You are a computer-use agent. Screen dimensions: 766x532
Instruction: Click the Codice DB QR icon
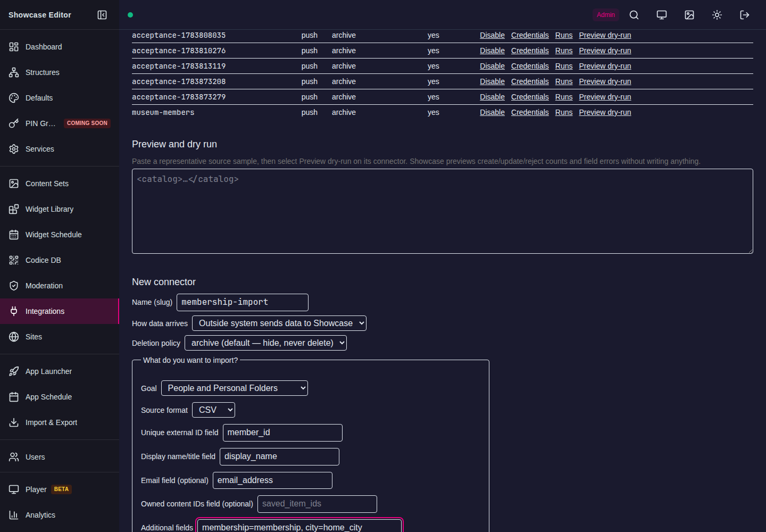click(14, 260)
